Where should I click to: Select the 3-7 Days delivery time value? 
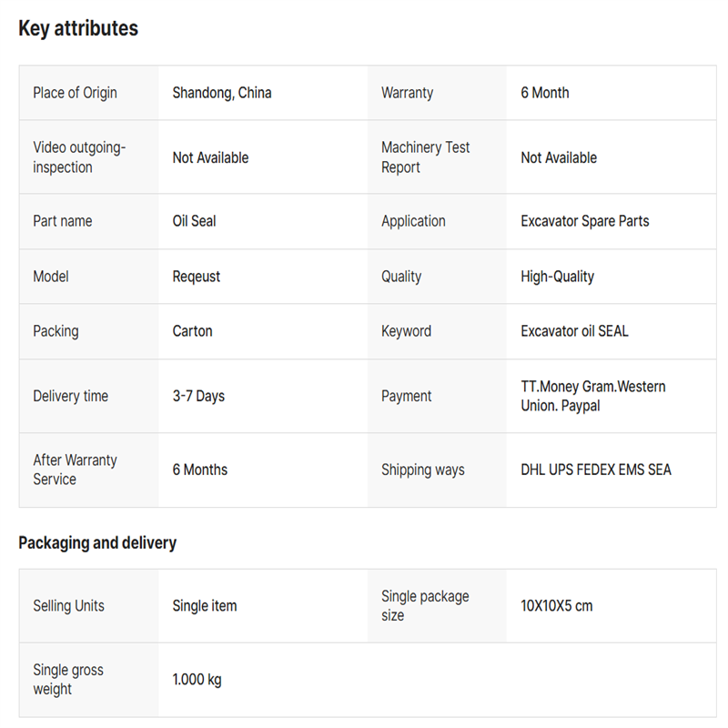tap(198, 396)
